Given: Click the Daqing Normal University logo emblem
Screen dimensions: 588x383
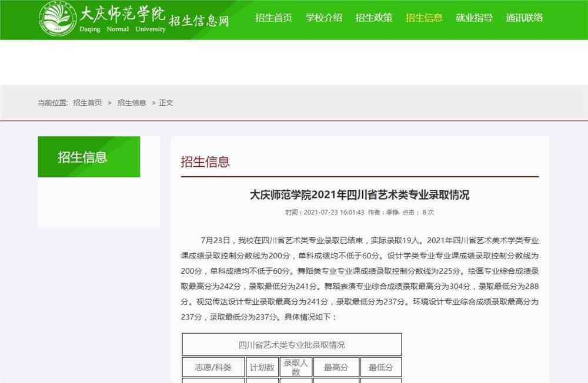Looking at the screenshot, I should pyautogui.click(x=58, y=18).
